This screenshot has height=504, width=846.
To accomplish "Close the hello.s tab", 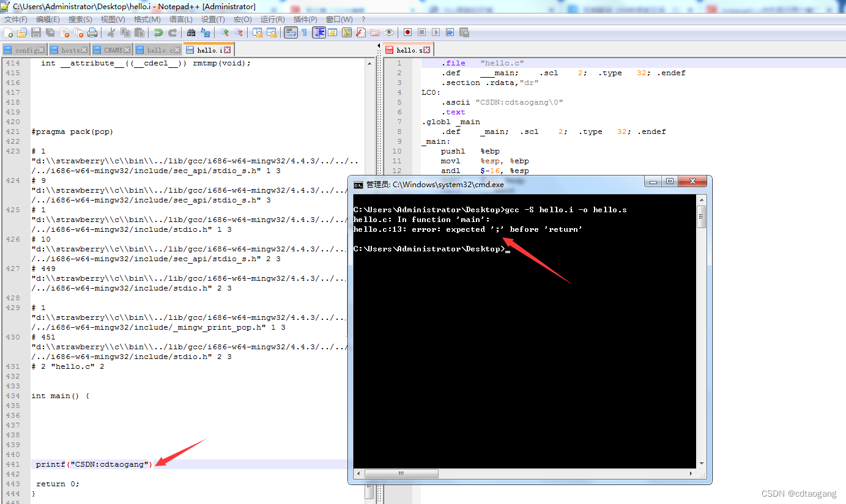I will [x=427, y=50].
